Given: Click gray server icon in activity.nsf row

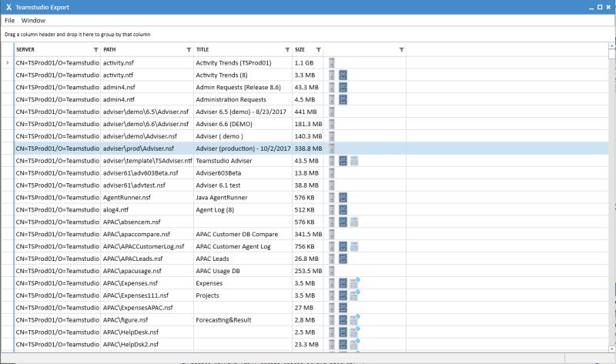Looking at the screenshot, I should [332, 63].
